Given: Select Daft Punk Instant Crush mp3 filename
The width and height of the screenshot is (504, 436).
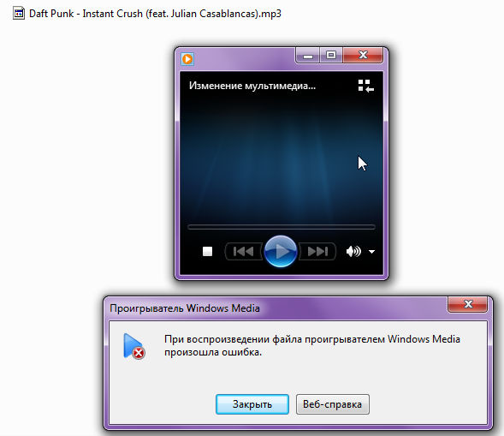Looking at the screenshot, I should point(155,14).
